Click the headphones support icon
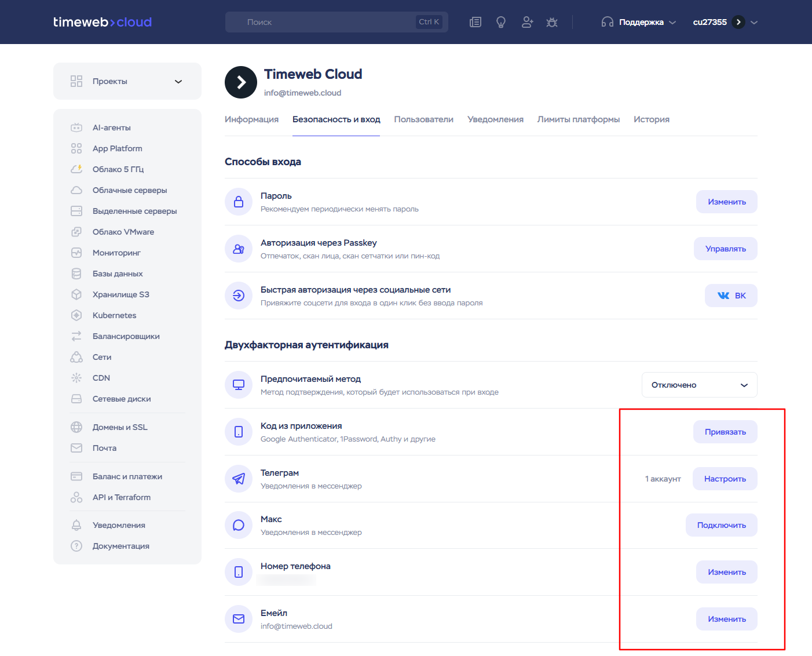 pyautogui.click(x=607, y=22)
